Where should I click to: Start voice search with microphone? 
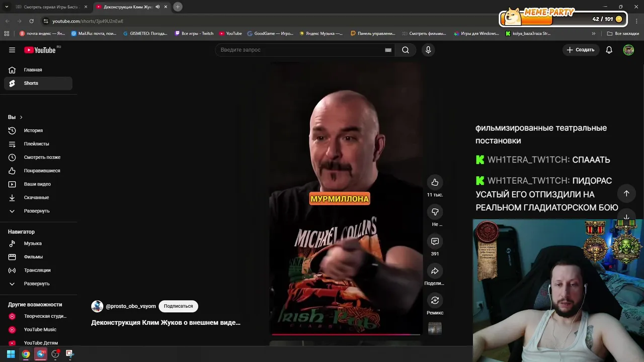pyautogui.click(x=428, y=50)
